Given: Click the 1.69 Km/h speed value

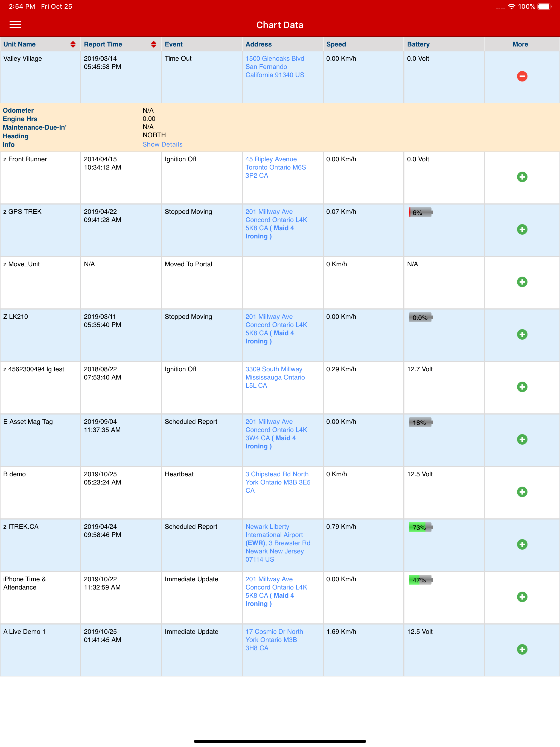Looking at the screenshot, I should (341, 632).
